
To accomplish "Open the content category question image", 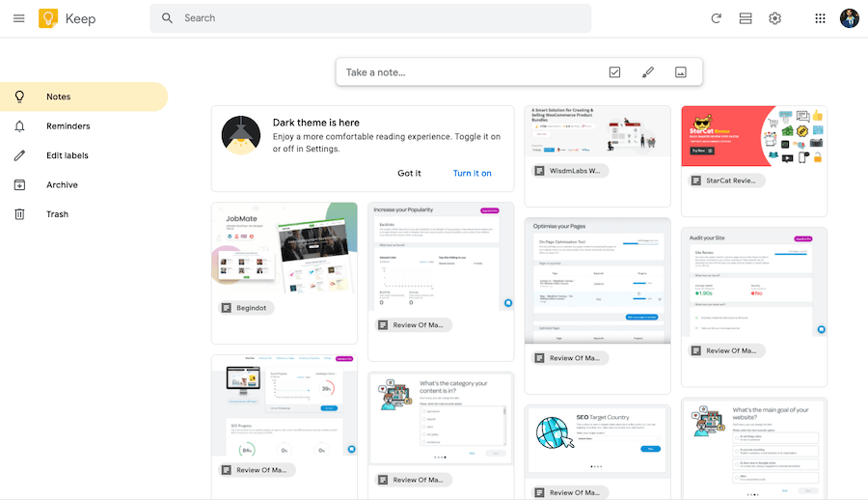I will [x=441, y=419].
